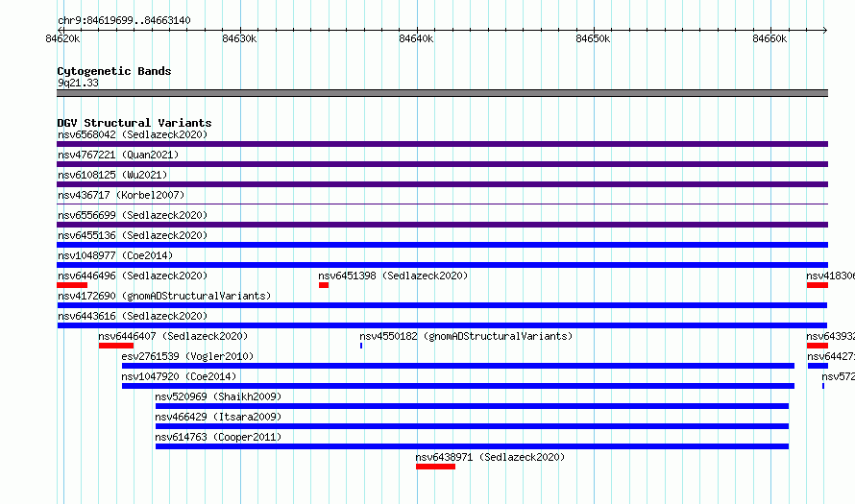Click the purple bar under nsv6568042
855x504 pixels.
pos(442,144)
